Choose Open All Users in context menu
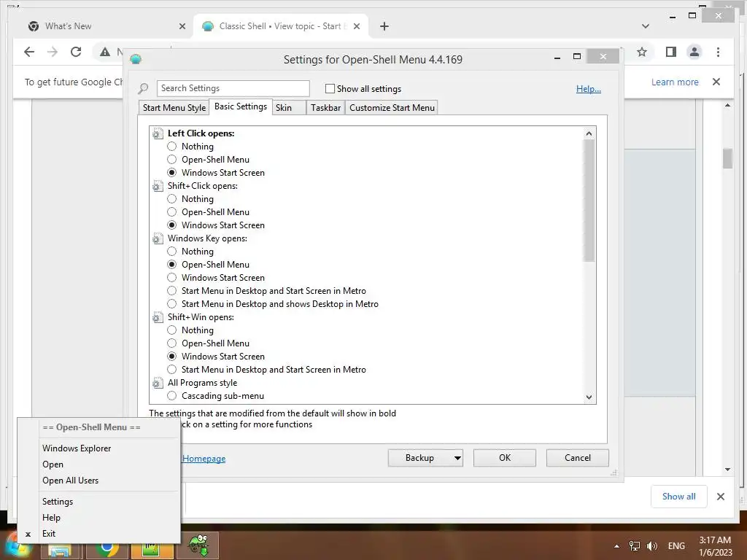 tap(71, 481)
